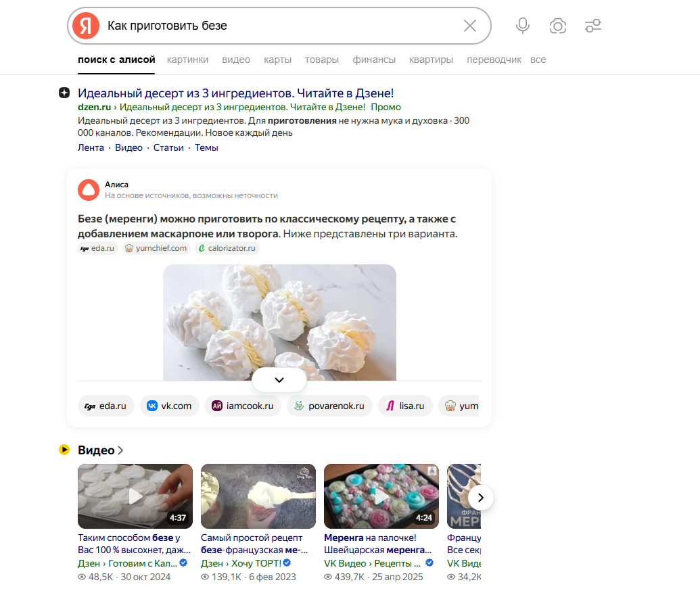This screenshot has width=700, height=595.
Task: Click the Alisa assistant avatar icon
Action: tap(88, 190)
